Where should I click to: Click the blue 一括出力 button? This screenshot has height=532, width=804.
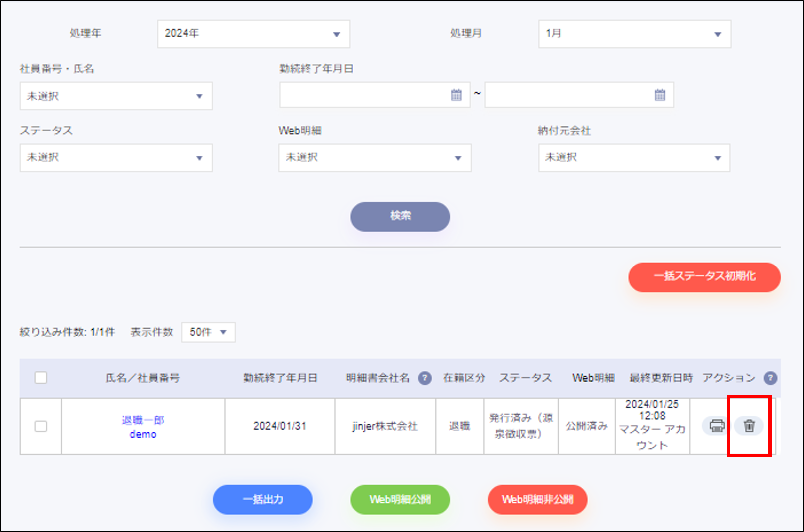pos(262,499)
